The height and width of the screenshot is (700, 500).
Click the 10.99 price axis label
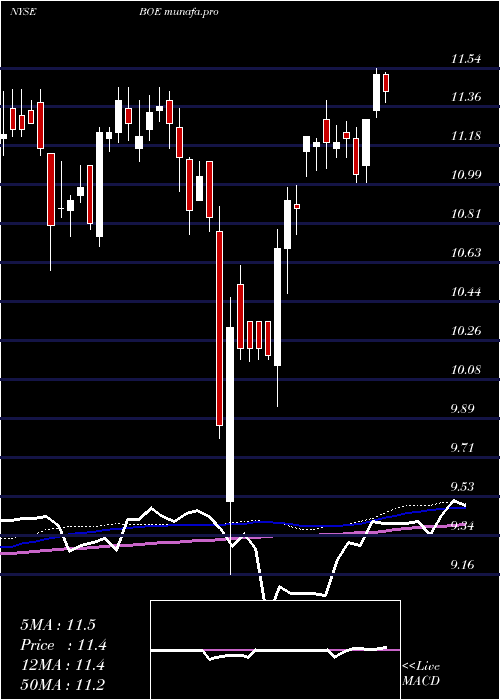point(466,174)
